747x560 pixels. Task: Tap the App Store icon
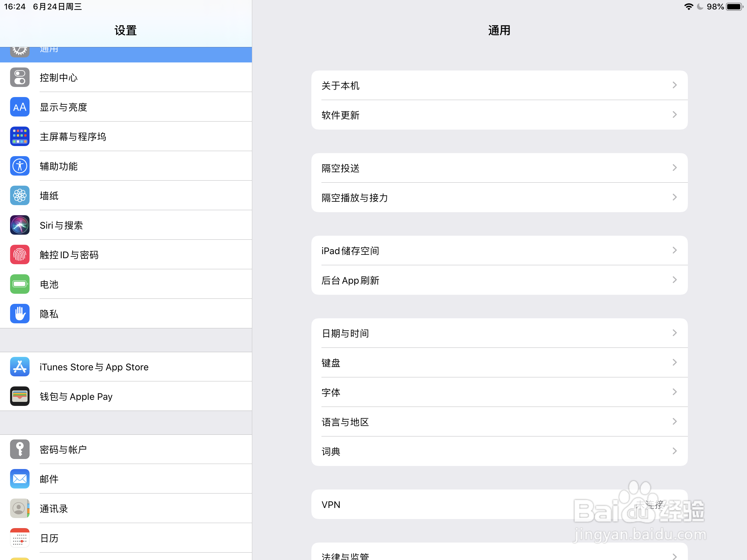point(19,367)
